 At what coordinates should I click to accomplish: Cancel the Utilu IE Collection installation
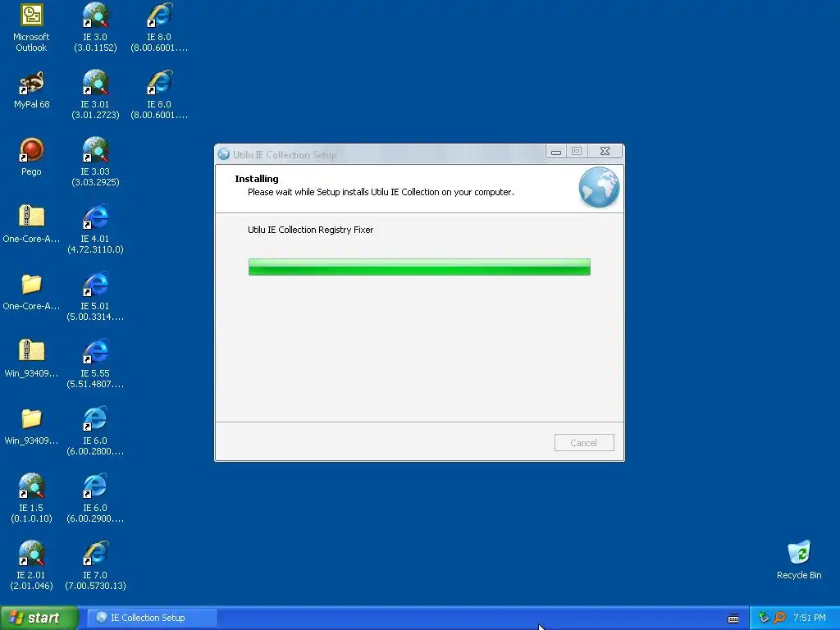(x=584, y=442)
